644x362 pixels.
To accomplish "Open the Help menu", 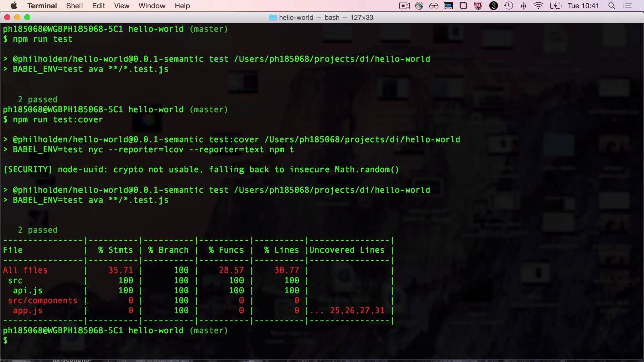I will pos(182,6).
